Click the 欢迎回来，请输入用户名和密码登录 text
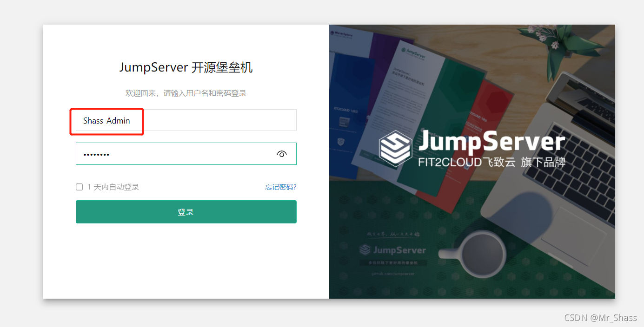Screen dimensions: 644x327 (x=186, y=93)
